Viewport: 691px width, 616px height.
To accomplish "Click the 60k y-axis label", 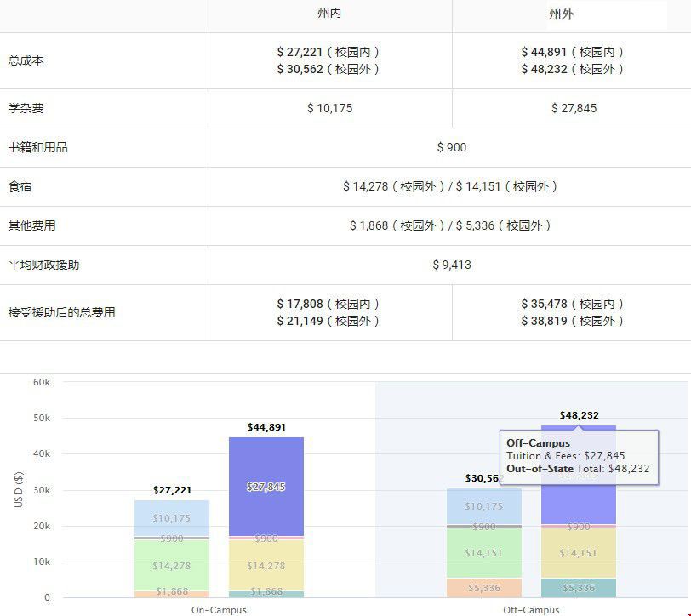I will tap(42, 382).
